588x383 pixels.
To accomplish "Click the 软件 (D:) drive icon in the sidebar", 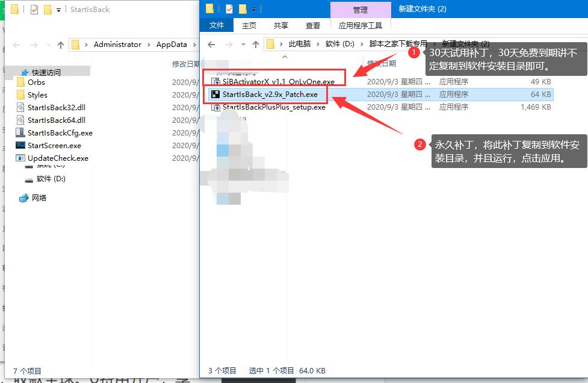I will [29, 179].
